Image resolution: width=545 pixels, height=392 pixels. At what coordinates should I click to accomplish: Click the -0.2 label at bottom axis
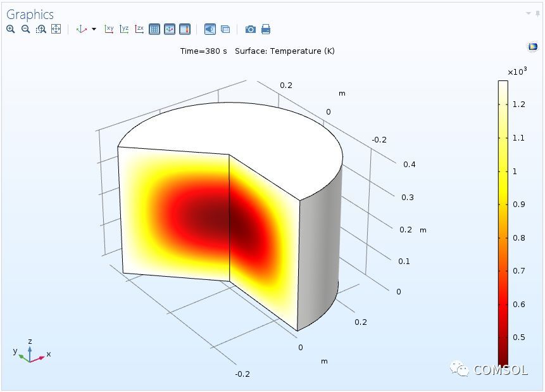[242, 374]
